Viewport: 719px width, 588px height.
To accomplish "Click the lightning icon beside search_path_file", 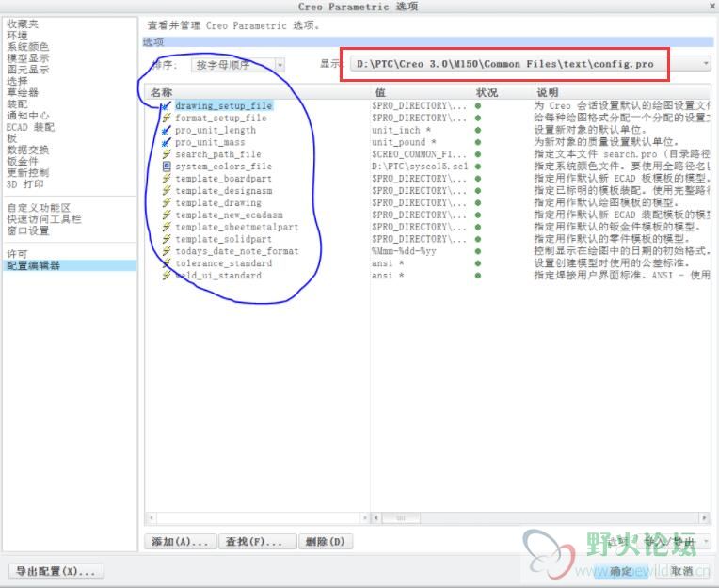I will coord(166,154).
